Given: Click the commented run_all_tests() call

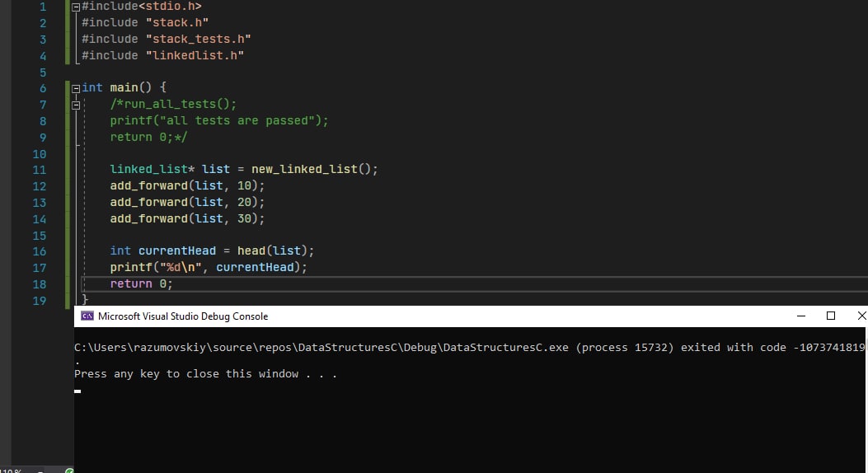Looking at the screenshot, I should pyautogui.click(x=173, y=104).
